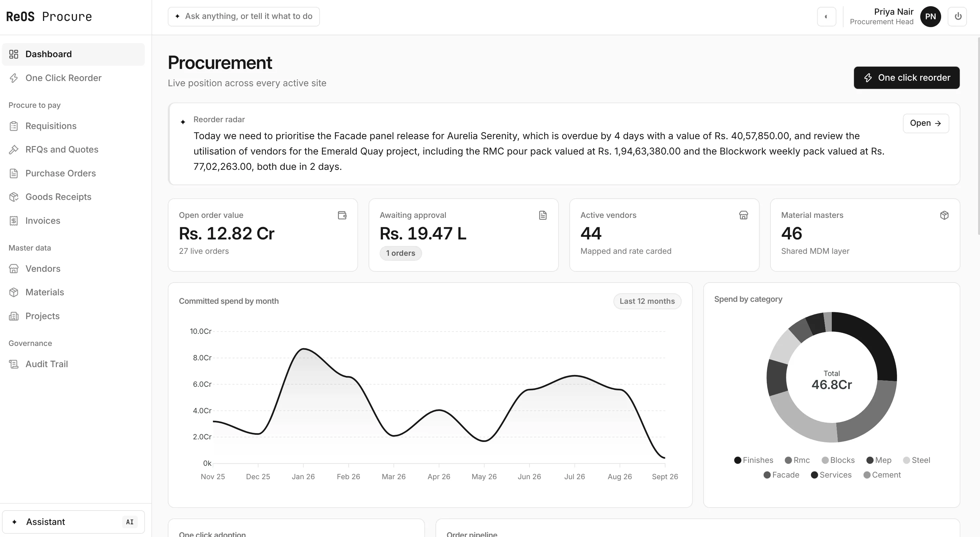Screen dimensions: 980x537
Task: Click the Services legend entry
Action: pyautogui.click(x=831, y=475)
